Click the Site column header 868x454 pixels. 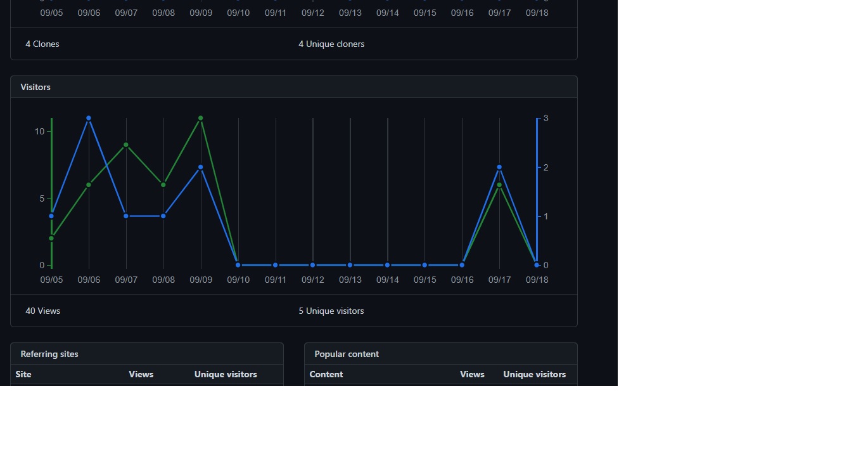pyautogui.click(x=23, y=374)
